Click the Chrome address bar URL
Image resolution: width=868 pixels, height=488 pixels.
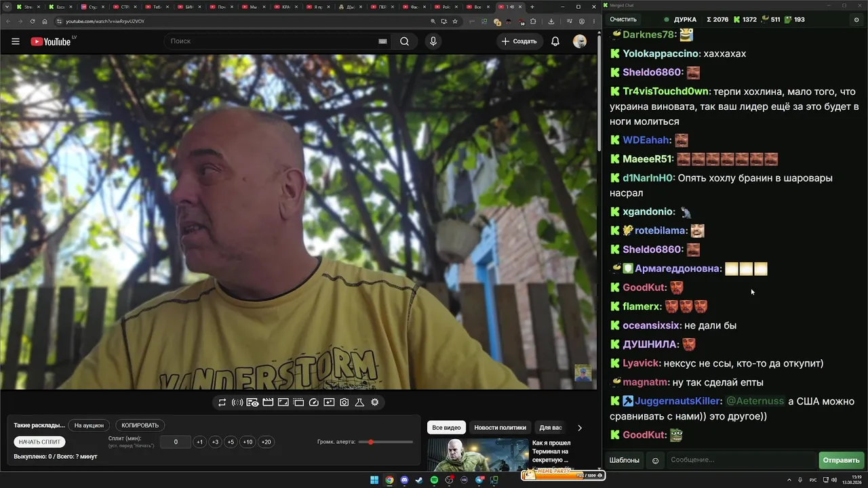point(105,21)
